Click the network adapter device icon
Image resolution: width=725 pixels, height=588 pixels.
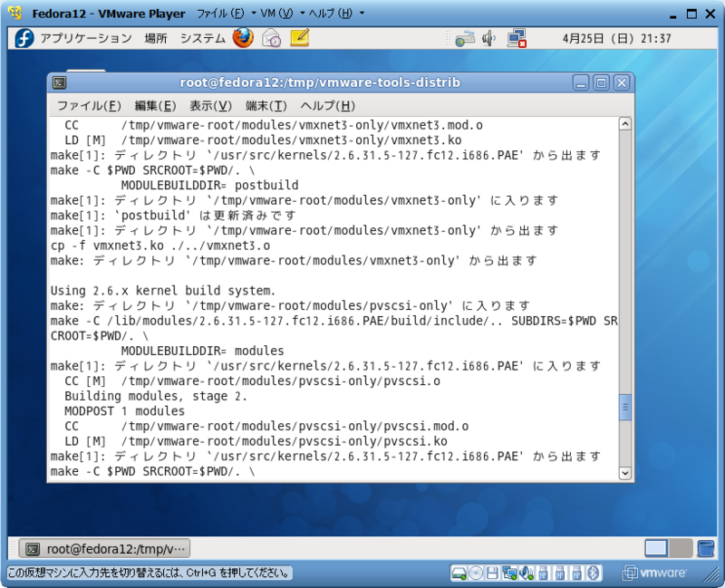coord(509,574)
